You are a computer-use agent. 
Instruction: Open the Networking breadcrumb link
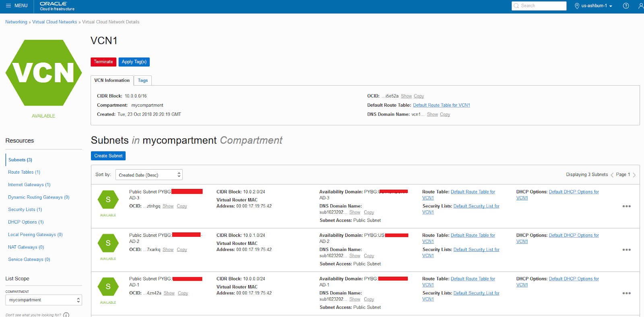[x=16, y=22]
